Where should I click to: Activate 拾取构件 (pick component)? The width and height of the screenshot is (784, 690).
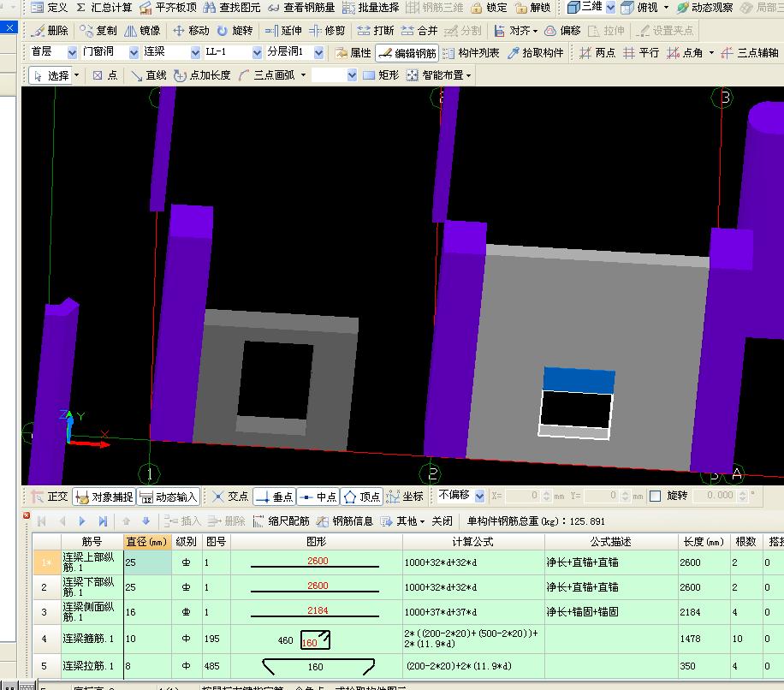pyautogui.click(x=536, y=53)
